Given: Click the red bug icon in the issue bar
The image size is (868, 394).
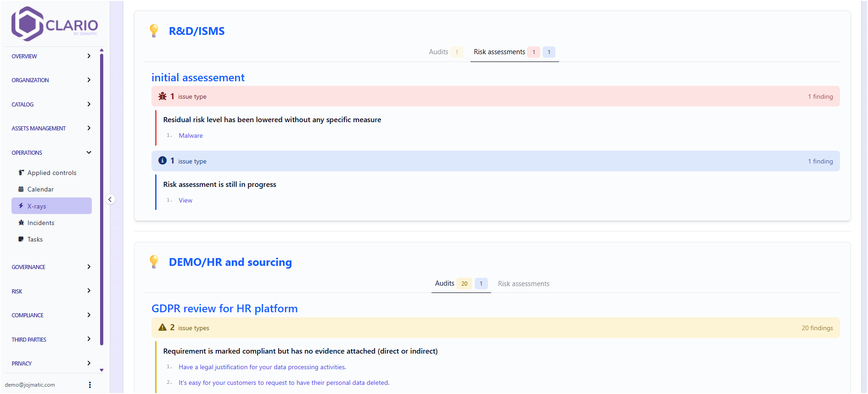Looking at the screenshot, I should coord(162,96).
